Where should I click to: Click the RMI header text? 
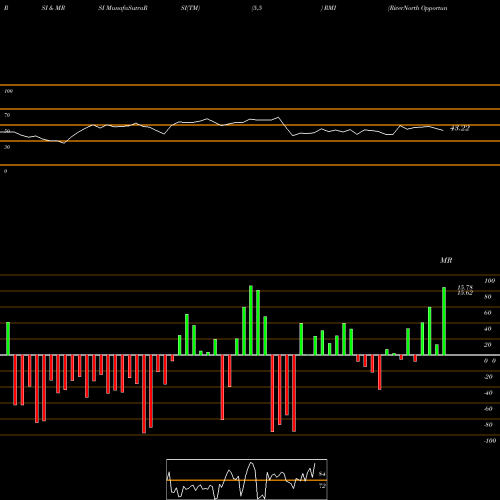pyautogui.click(x=329, y=8)
